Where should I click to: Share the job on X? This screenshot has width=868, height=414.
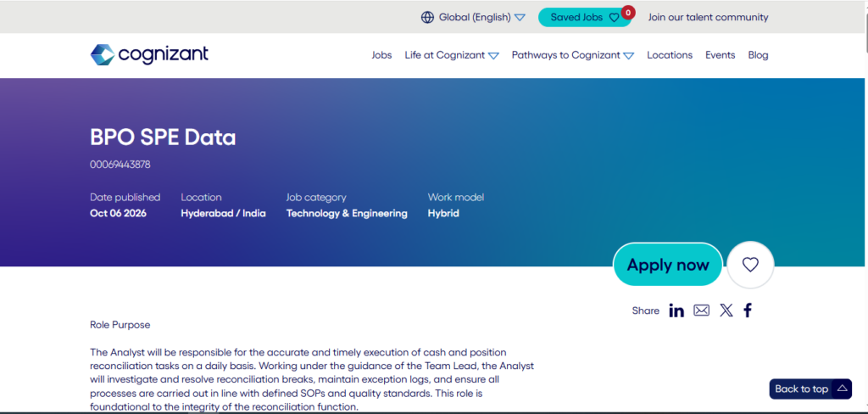[726, 310]
